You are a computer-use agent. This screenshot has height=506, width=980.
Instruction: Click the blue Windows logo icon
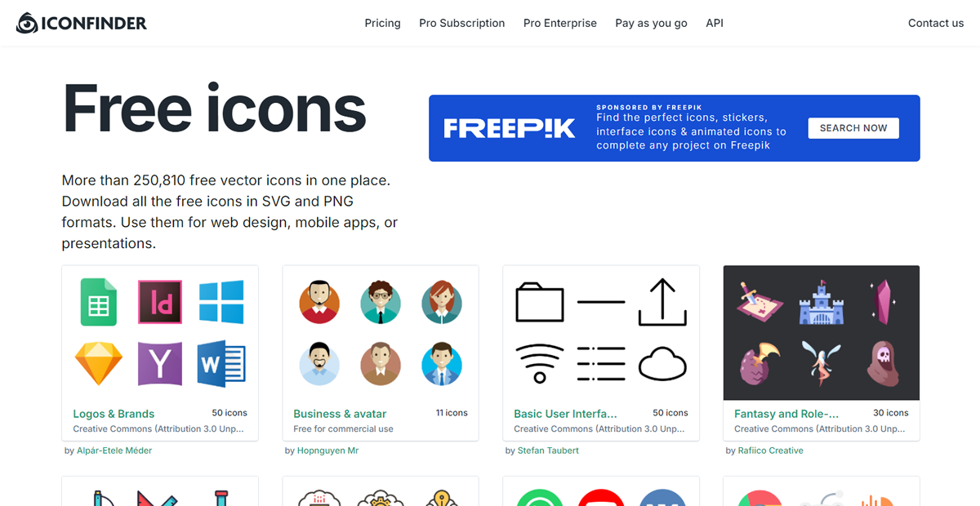tap(221, 301)
